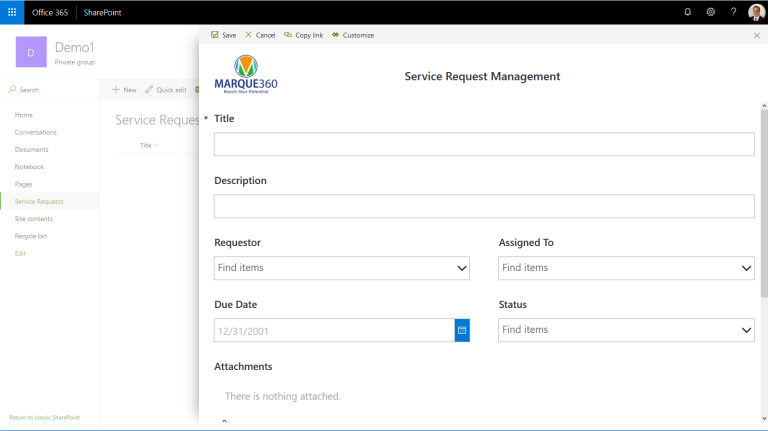
Task: Open Documents in navigation
Action: pyautogui.click(x=31, y=149)
